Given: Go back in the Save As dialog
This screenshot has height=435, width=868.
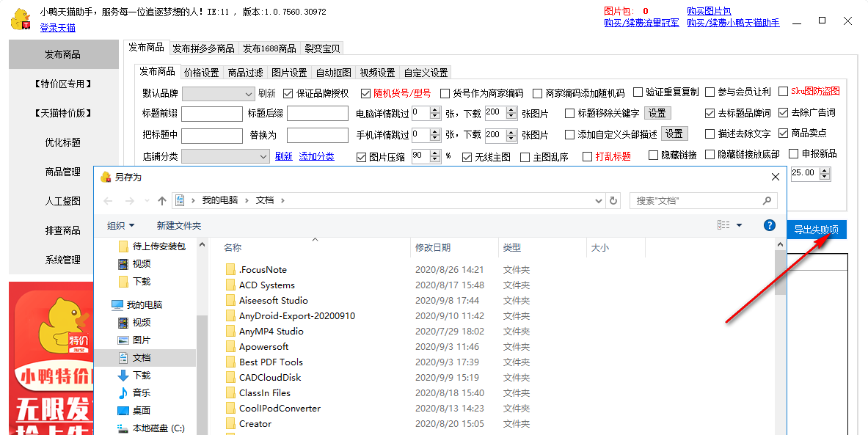Looking at the screenshot, I should [x=109, y=201].
